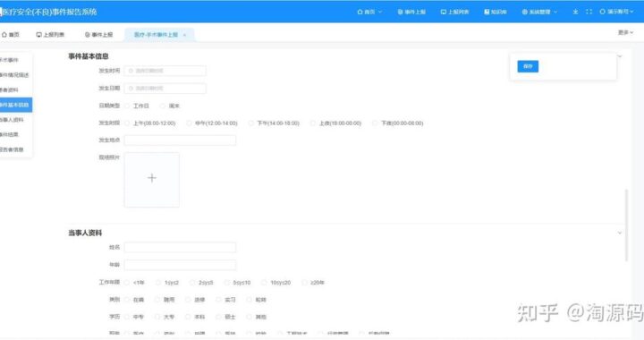Select work years <1年 radio
This screenshot has width=644, height=340.
127,283
